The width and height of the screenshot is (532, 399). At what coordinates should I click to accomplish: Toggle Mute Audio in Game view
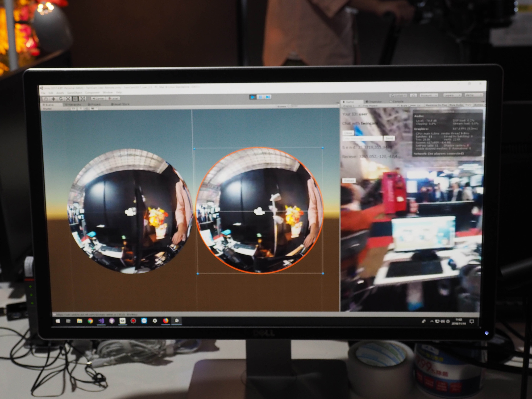[x=456, y=105]
